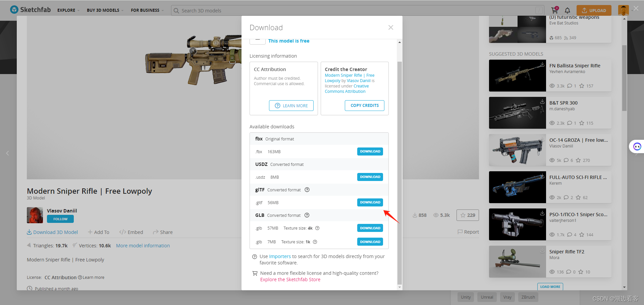This screenshot has width=644, height=305.
Task: Download the 163MB fbx file
Action: 370,151
